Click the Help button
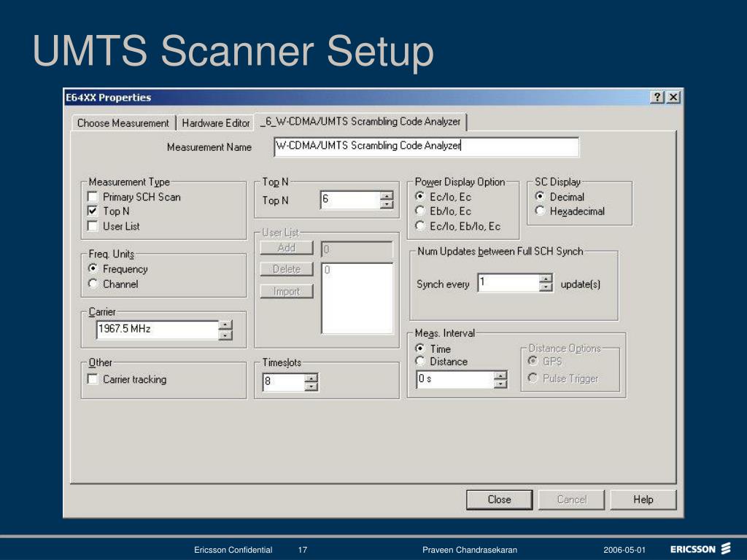 click(x=643, y=499)
